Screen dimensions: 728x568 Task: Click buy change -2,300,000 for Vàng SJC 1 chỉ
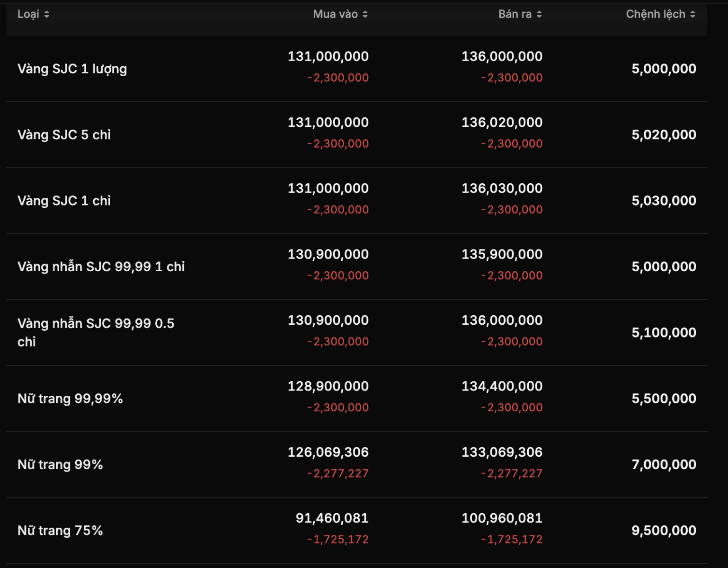(338, 209)
